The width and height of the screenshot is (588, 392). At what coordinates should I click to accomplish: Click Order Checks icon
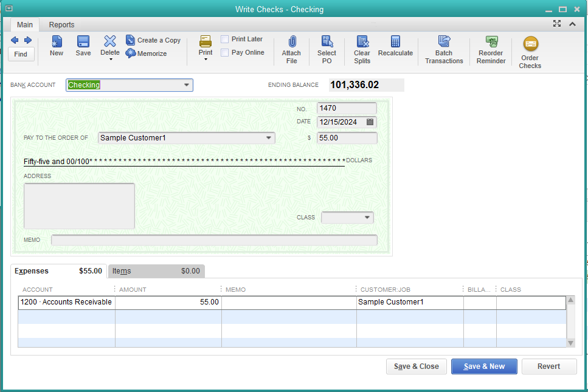coord(531,44)
